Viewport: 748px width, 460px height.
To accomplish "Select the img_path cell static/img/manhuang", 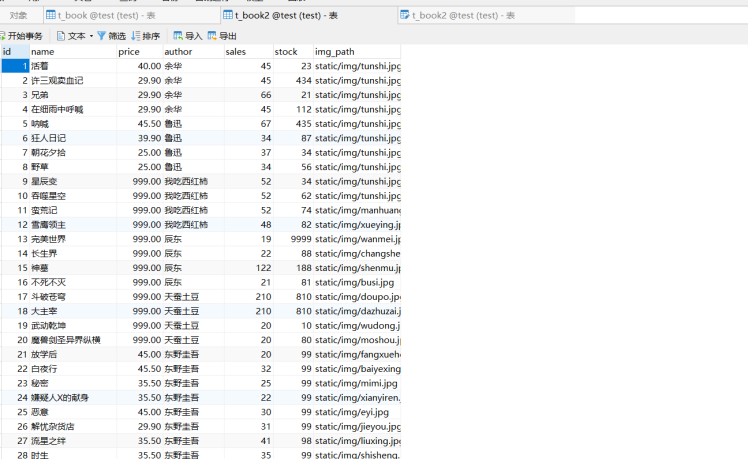I will pyautogui.click(x=357, y=210).
